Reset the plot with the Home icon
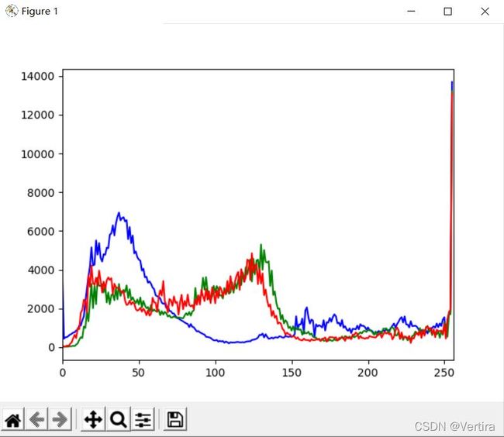 click(13, 420)
